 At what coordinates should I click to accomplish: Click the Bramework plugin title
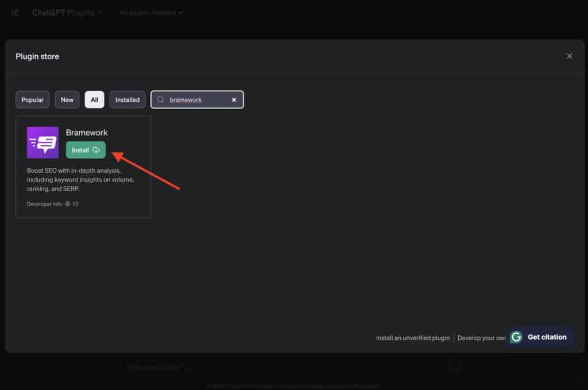[x=87, y=133]
